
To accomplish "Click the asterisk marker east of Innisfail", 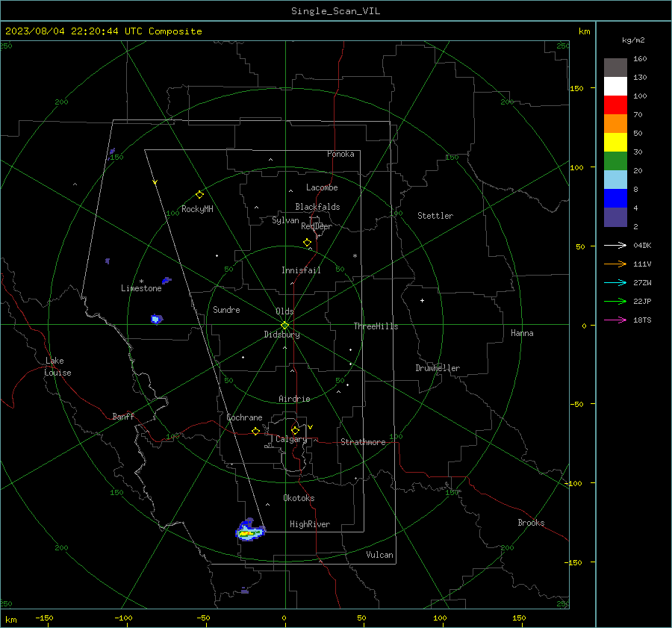I will (x=355, y=256).
